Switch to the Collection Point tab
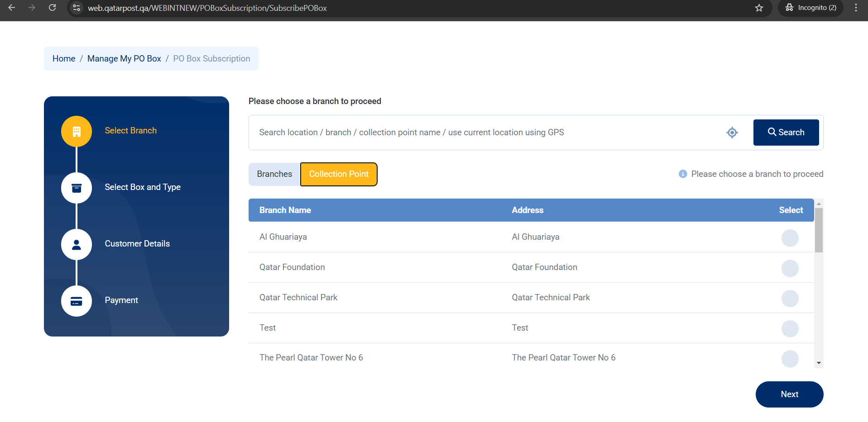Screen dimensions: 868x422 339,174
